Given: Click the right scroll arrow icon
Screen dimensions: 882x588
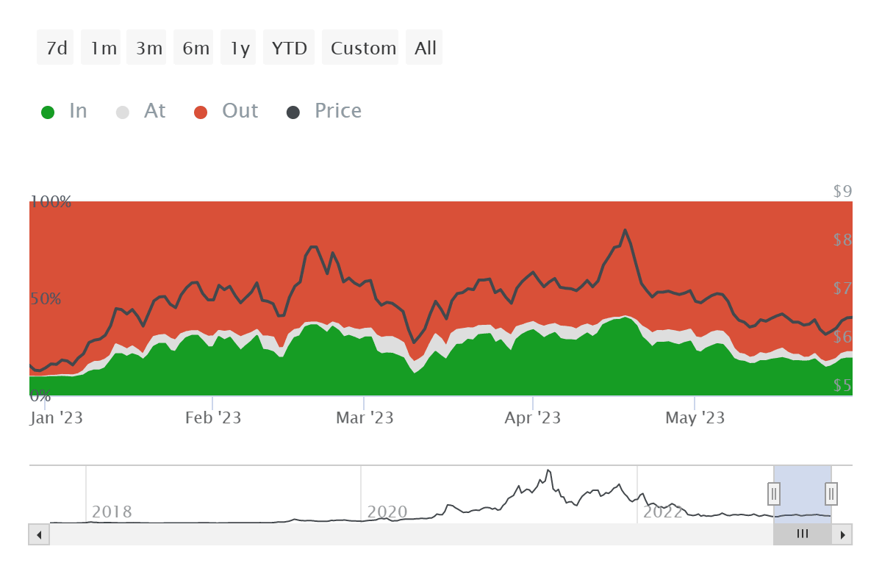Looking at the screenshot, I should tap(842, 534).
